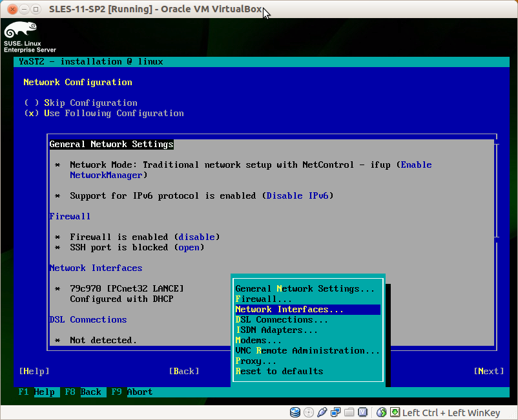Open the Firewall section heading link
The height and width of the screenshot is (420, 518).
(70, 216)
